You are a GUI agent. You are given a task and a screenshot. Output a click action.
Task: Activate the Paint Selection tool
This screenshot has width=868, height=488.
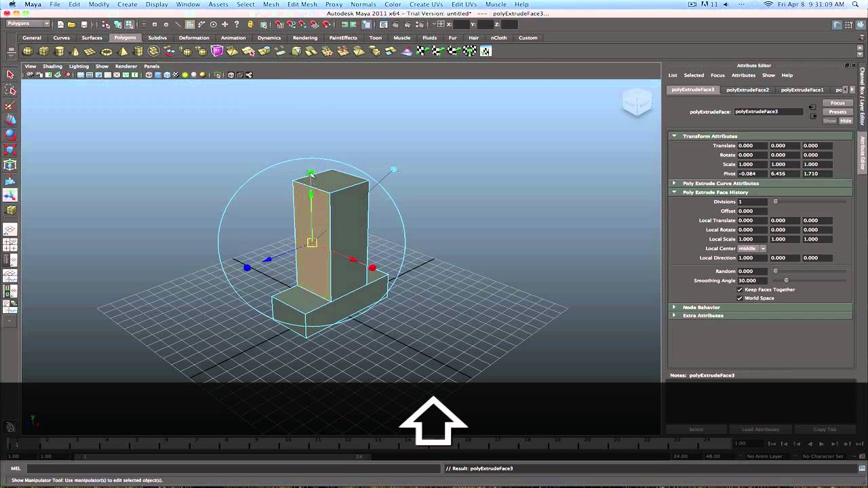10,105
